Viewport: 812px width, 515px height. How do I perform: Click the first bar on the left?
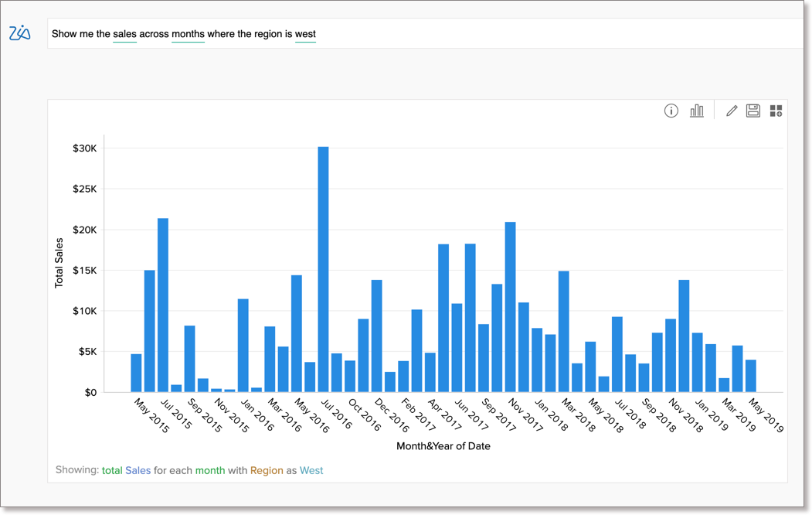click(x=136, y=373)
